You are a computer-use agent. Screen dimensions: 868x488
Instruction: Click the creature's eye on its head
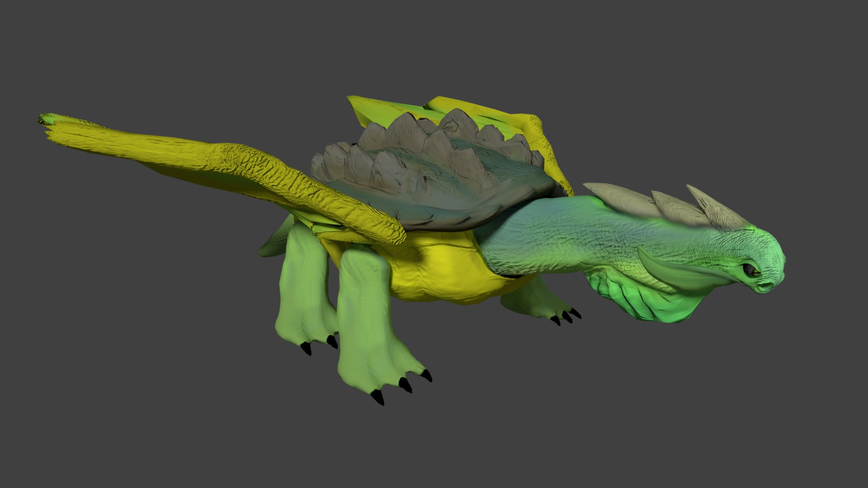[x=751, y=271]
